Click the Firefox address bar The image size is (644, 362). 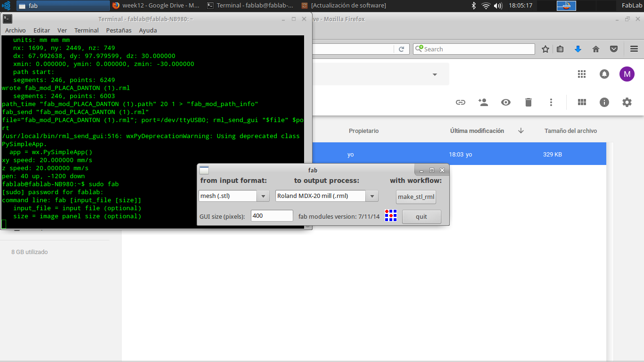point(354,49)
